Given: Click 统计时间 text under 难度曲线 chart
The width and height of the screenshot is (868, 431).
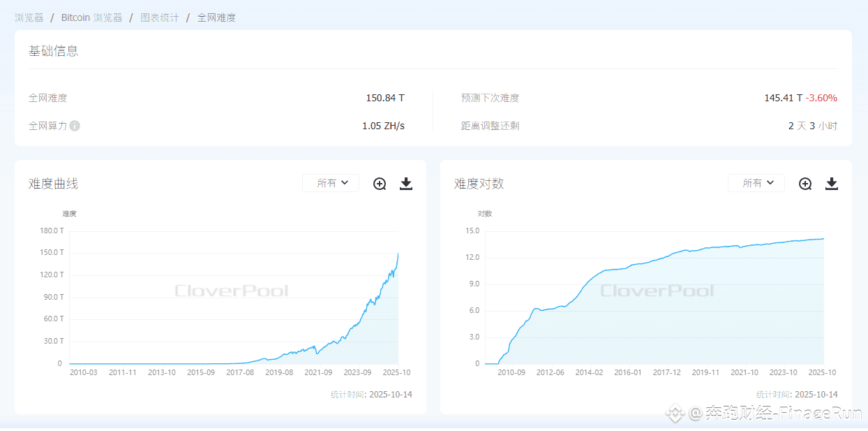Looking at the screenshot, I should [x=371, y=395].
